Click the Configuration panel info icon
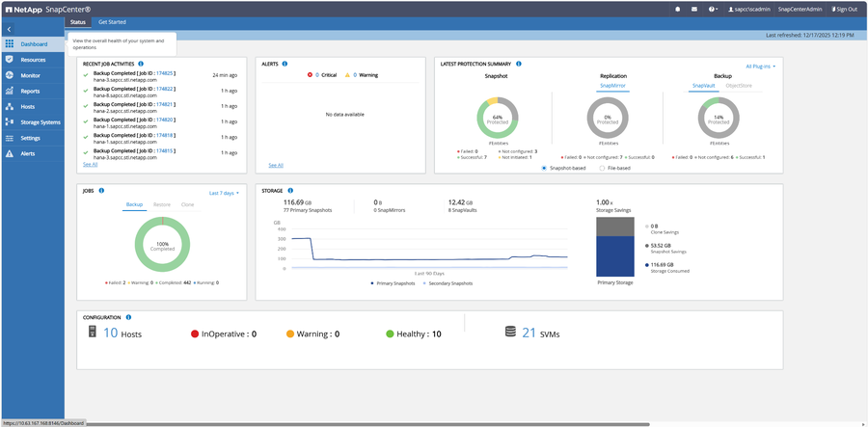This screenshot has height=427, width=868. [128, 317]
